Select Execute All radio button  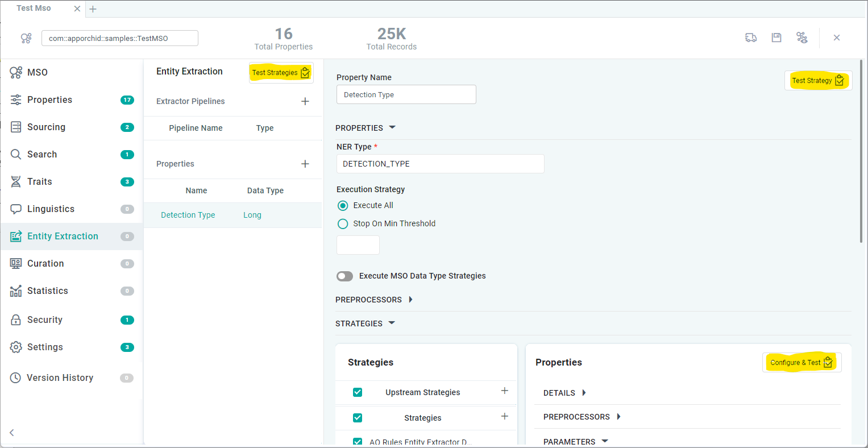tap(343, 206)
